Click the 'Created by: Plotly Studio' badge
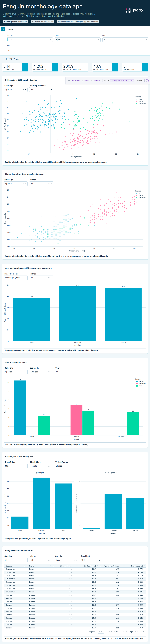The image size is (150, 644). (43, 22)
